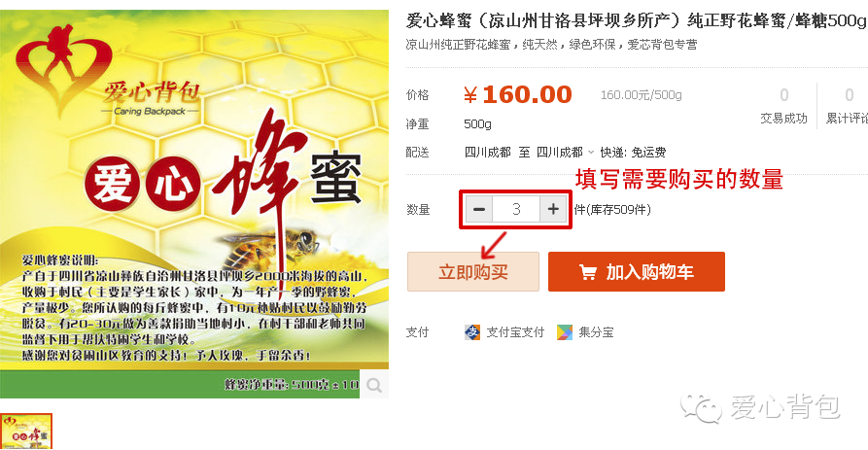Click the 集分宝 text label
This screenshot has width=868, height=450.
tap(596, 332)
